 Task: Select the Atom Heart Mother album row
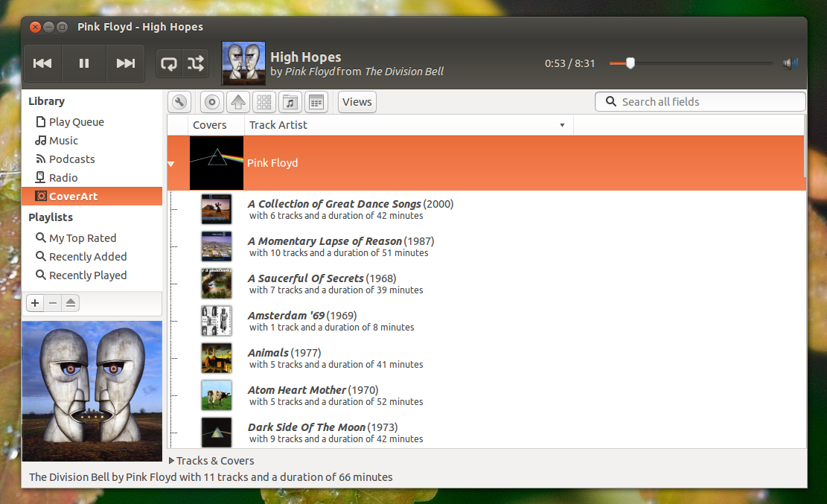[486, 395]
